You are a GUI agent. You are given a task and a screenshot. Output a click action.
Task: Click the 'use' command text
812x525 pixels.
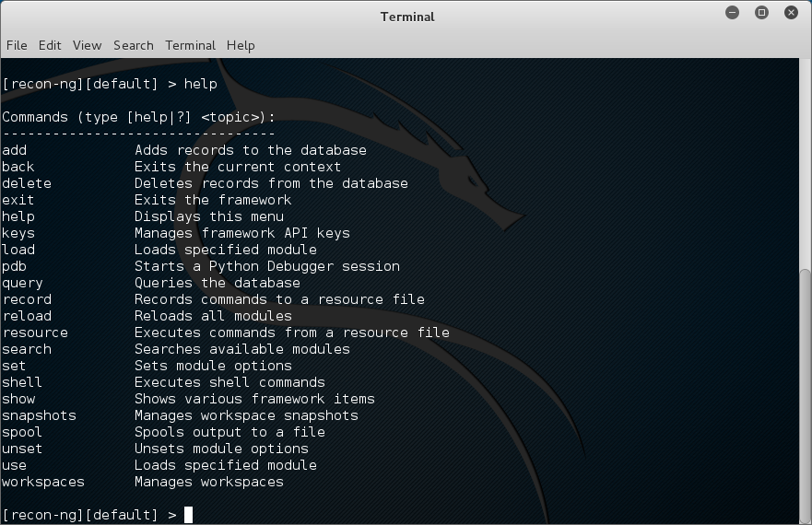coord(14,465)
